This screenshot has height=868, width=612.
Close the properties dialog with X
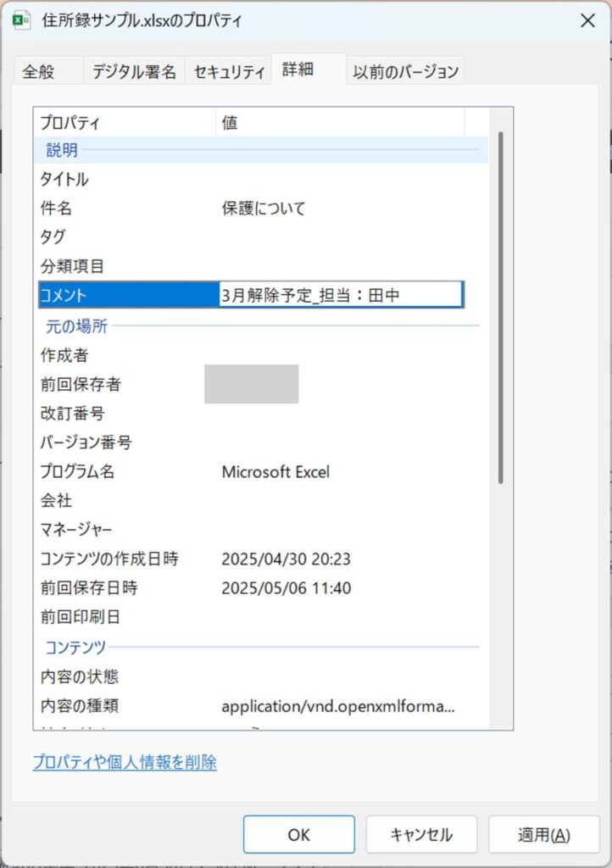[x=587, y=21]
